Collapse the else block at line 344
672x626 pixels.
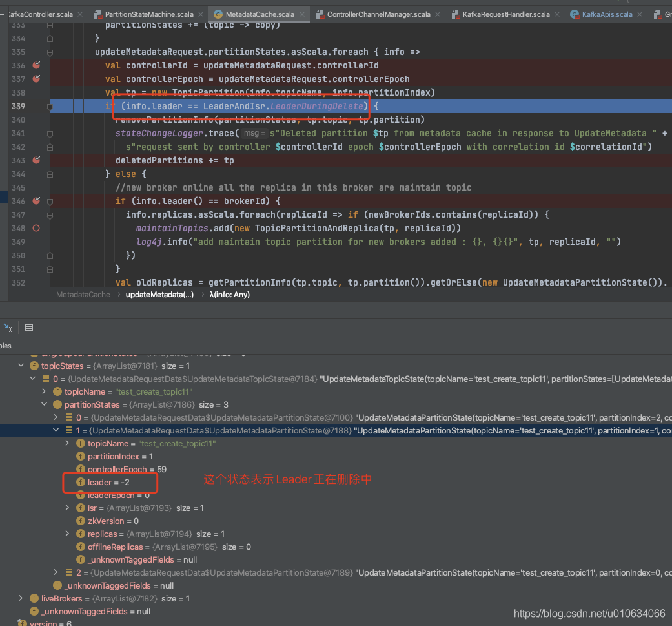(x=50, y=174)
